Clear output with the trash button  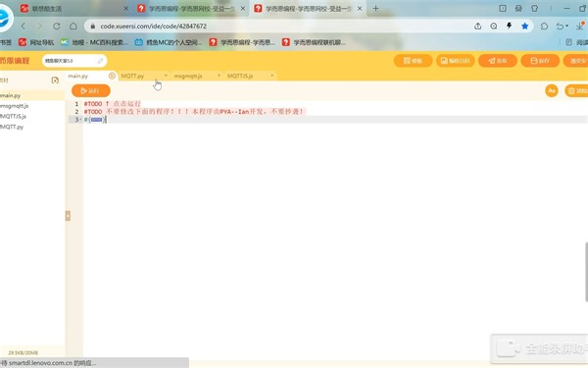576,91
